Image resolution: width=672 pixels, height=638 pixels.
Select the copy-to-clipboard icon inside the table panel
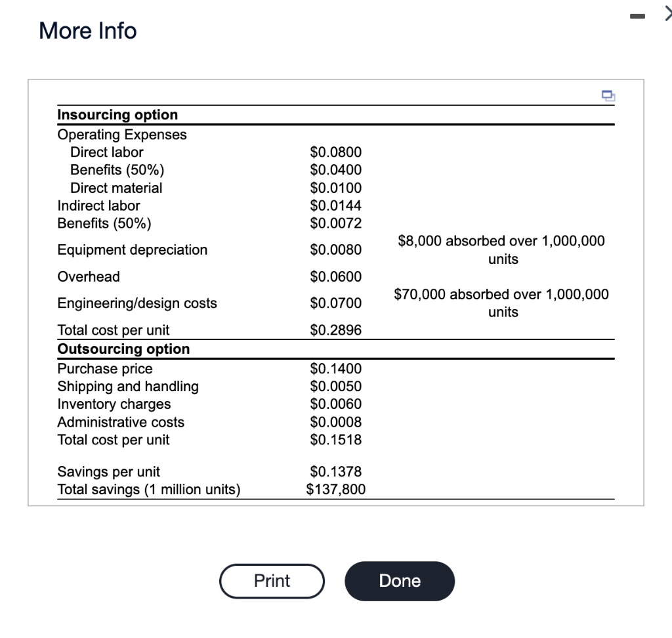coord(607,96)
